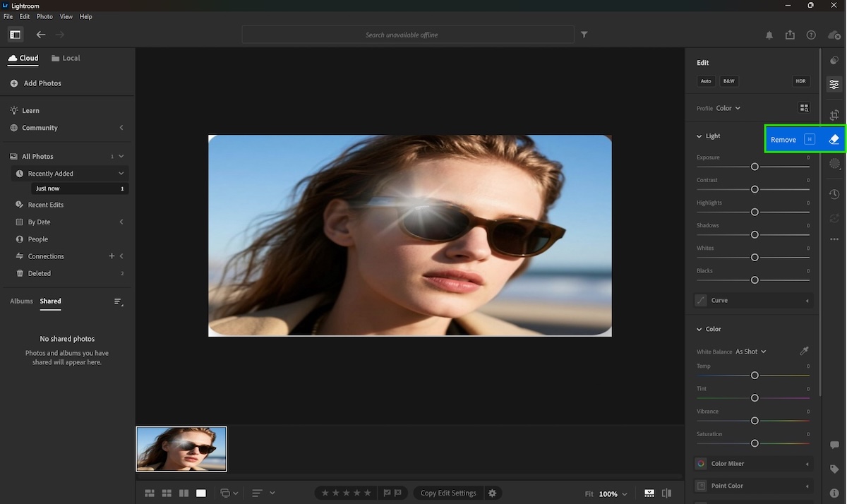847x504 pixels.
Task: Open the View menu
Action: [66, 16]
